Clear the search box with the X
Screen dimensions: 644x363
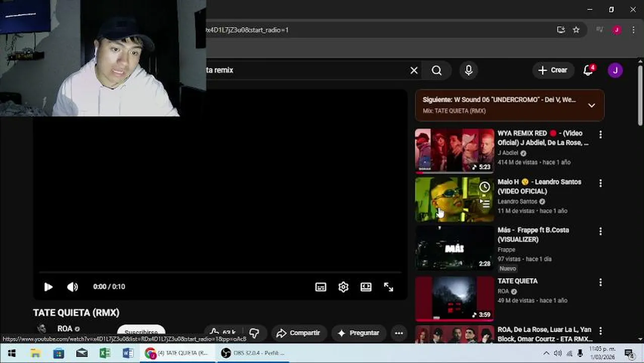click(414, 71)
